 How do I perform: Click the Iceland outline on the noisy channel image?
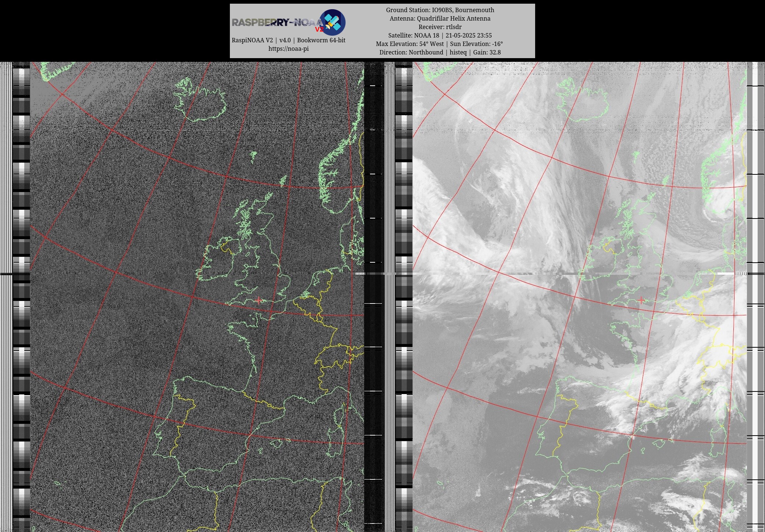199,99
